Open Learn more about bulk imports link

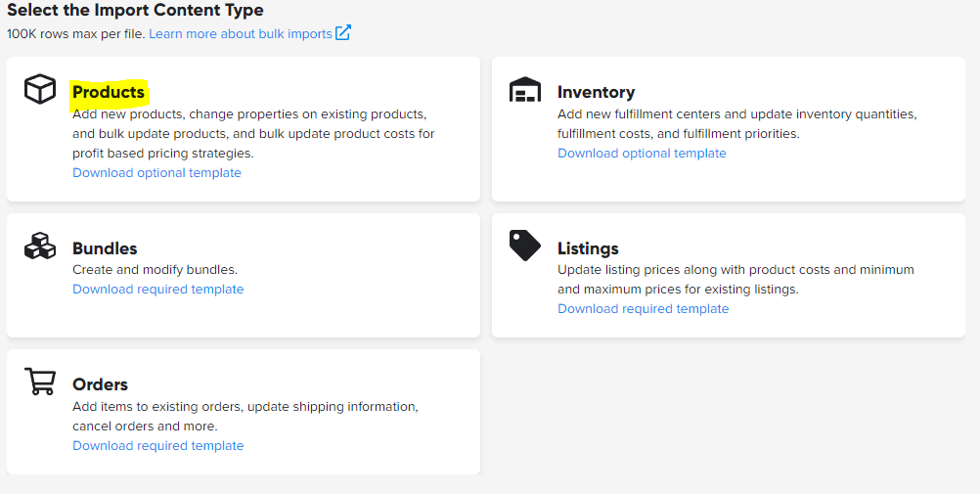240,34
